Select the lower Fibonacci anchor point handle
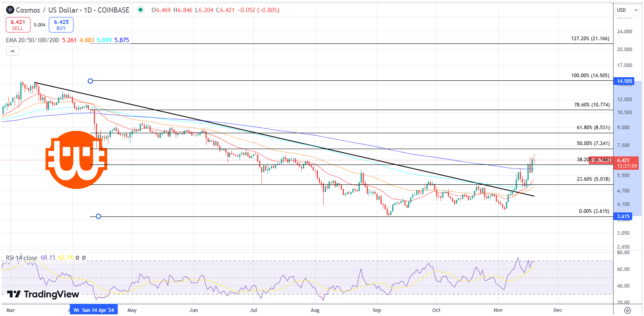This screenshot has height=316, width=644. [98, 216]
